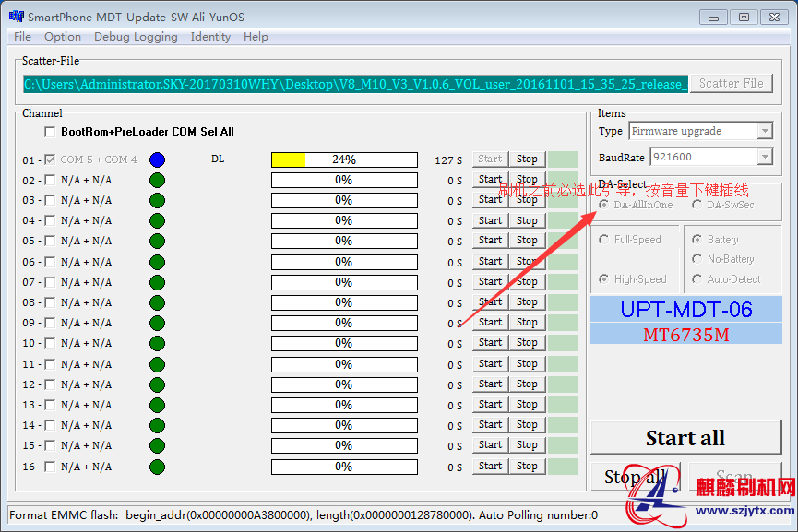Click the UPT-MDT-06 label

686,309
